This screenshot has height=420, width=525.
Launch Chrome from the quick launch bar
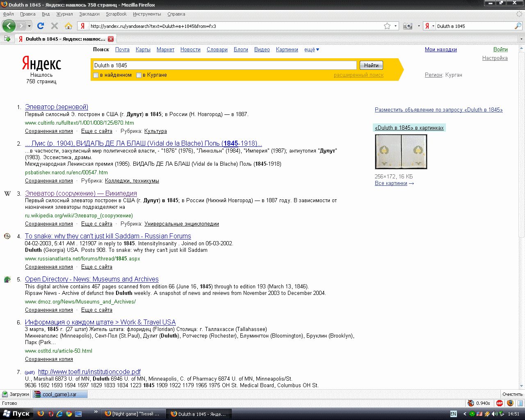click(x=69, y=414)
